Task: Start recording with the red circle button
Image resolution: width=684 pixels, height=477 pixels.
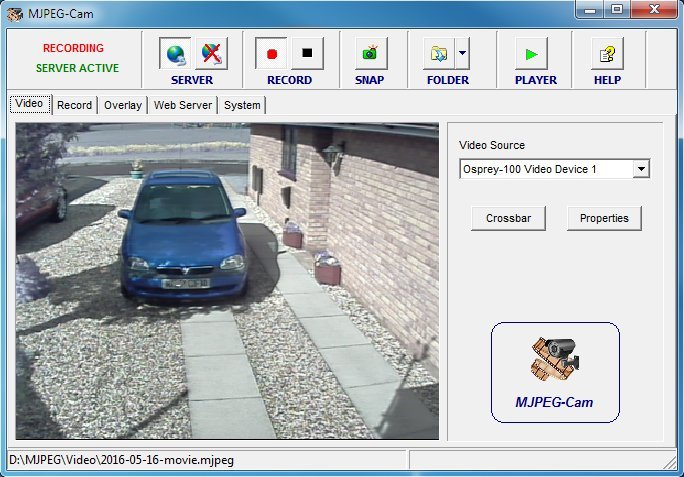Action: pyautogui.click(x=271, y=53)
